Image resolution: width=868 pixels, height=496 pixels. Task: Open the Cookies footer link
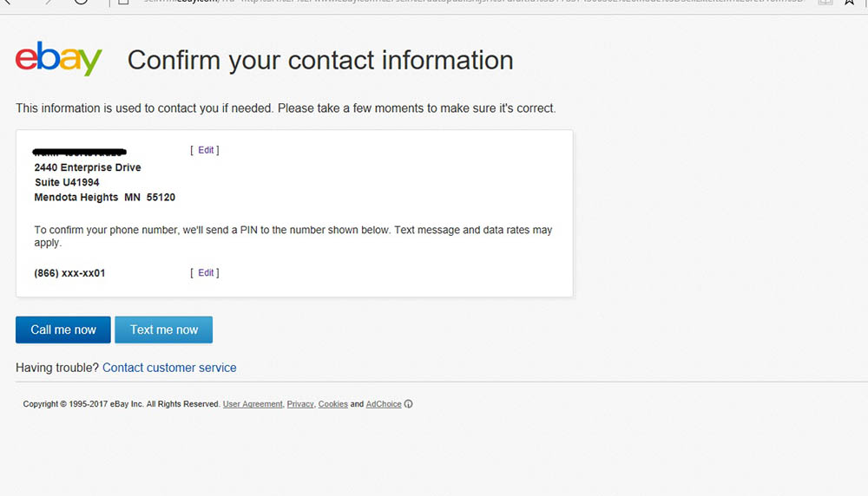pyautogui.click(x=333, y=404)
